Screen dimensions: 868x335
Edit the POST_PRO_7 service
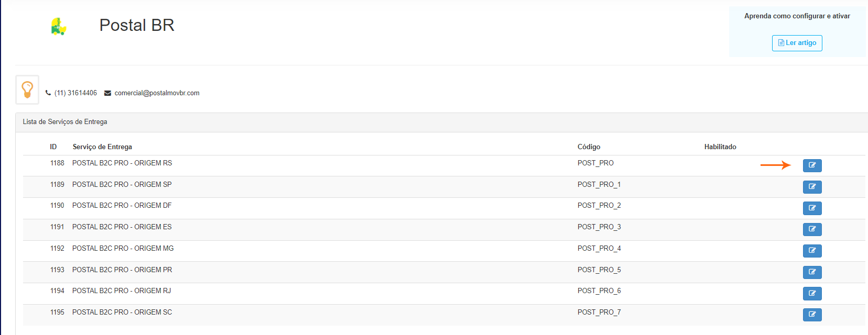(x=812, y=315)
